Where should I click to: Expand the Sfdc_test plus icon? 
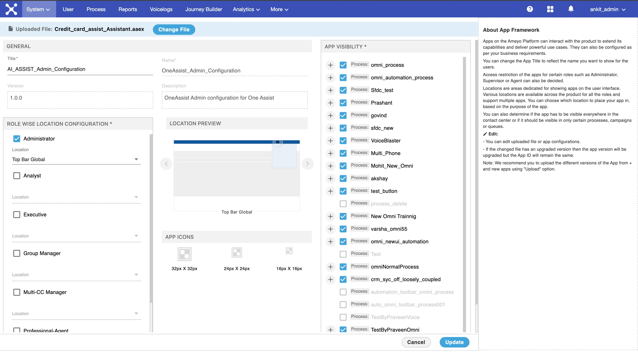[x=331, y=90]
